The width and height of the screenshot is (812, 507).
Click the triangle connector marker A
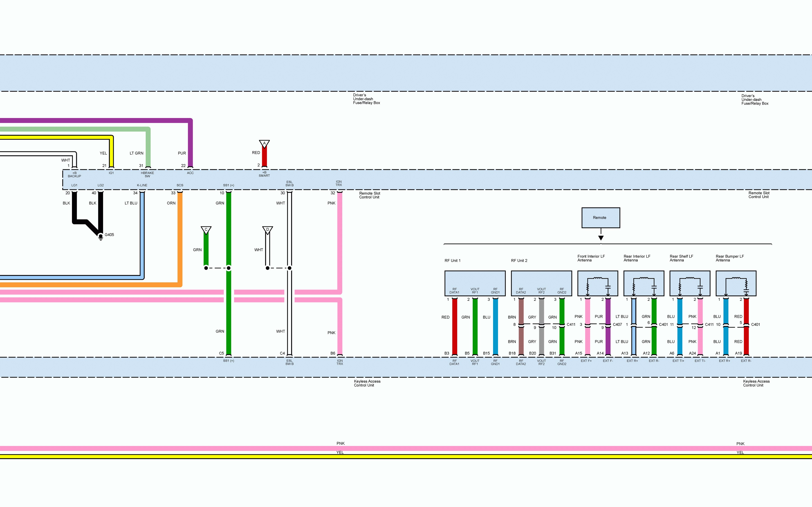pyautogui.click(x=264, y=144)
